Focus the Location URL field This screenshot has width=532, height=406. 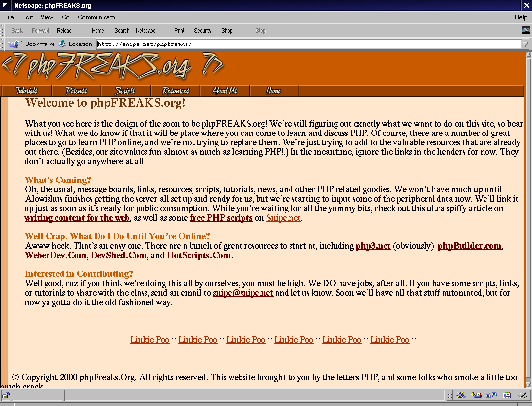pyautogui.click(x=309, y=44)
